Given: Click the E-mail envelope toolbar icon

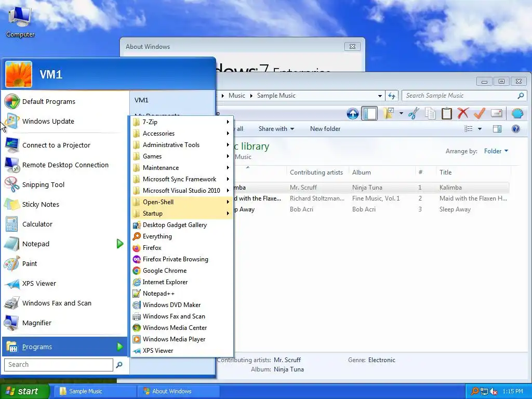Looking at the screenshot, I should (x=496, y=113).
